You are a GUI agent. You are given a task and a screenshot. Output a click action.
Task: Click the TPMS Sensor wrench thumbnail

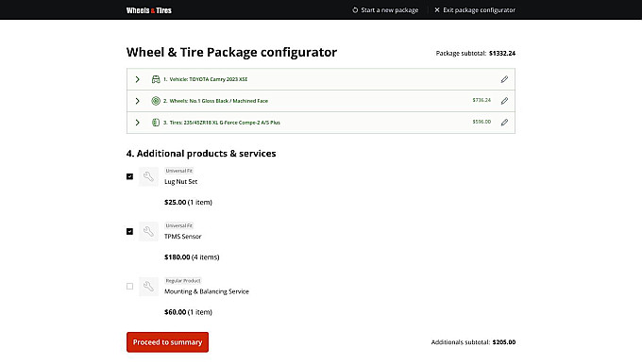pos(148,231)
